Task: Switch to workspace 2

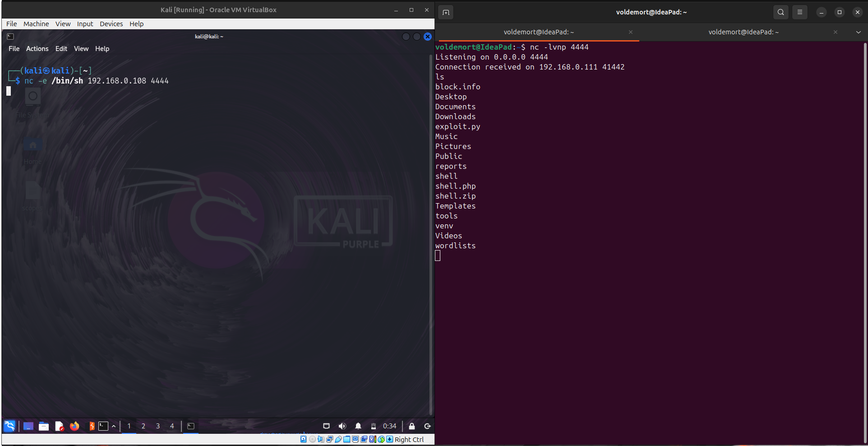Action: coord(143,426)
